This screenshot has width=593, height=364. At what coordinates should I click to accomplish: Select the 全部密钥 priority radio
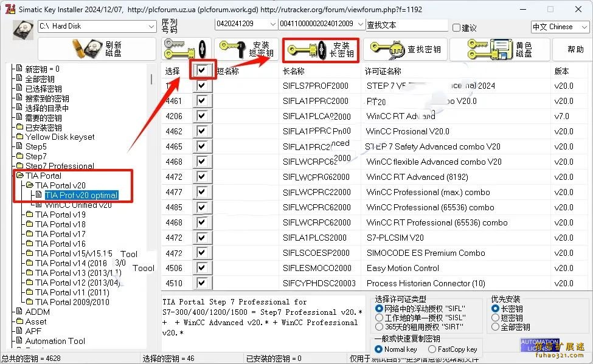pyautogui.click(x=495, y=327)
